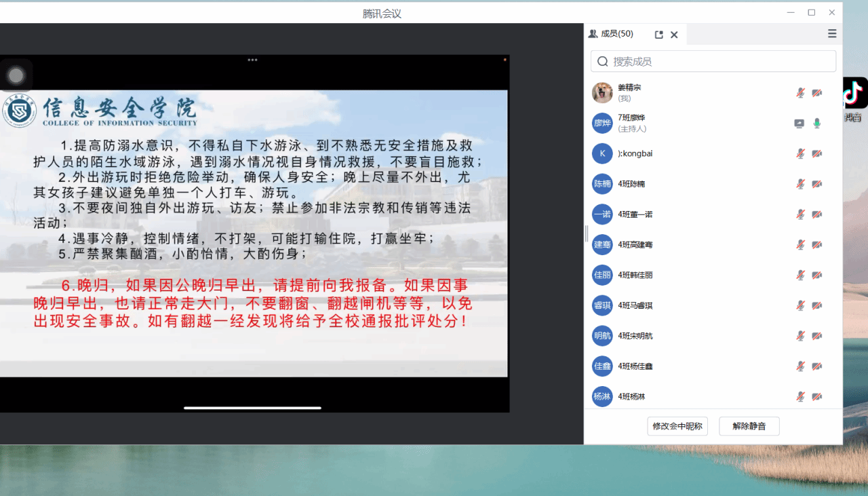Screen dimensions: 868x496
Task: Click camera-off icon for 4班陈楠
Action: click(x=817, y=184)
